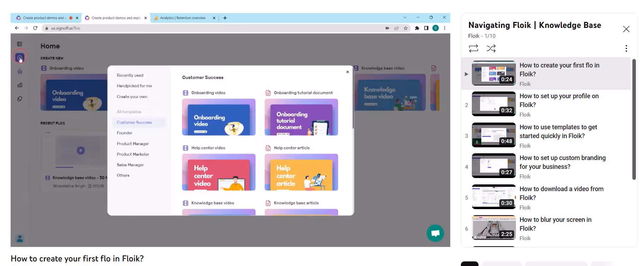Choose the Onboarding tutorial document template card
The image size is (644, 266).
[x=301, y=117]
